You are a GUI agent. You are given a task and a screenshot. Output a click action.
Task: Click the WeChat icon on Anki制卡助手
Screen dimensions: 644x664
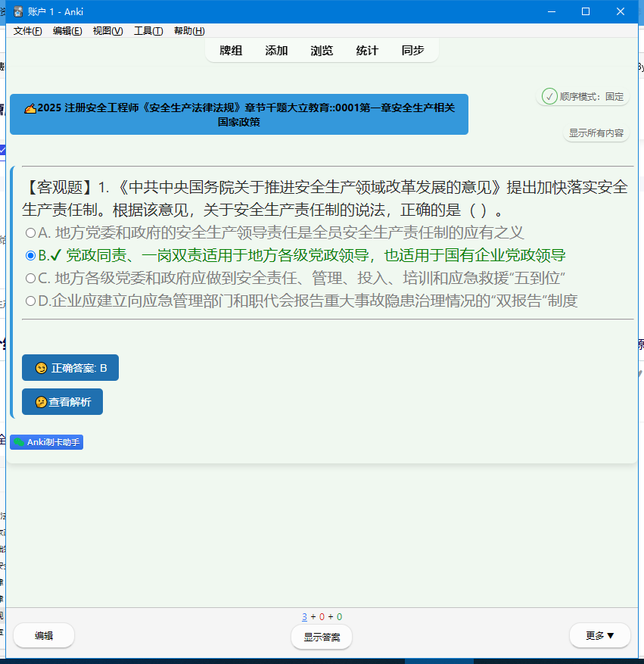click(19, 442)
